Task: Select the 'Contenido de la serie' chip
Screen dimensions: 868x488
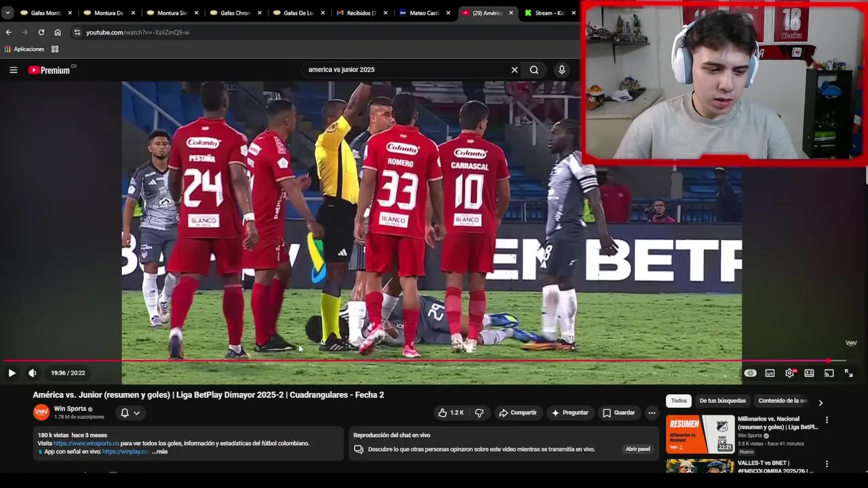Action: click(x=783, y=401)
